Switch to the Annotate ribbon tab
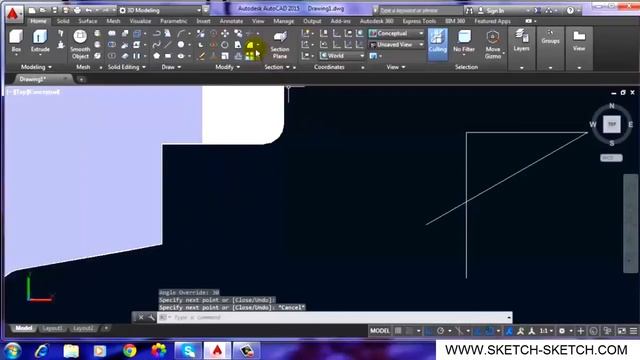640x360 pixels. click(231, 21)
